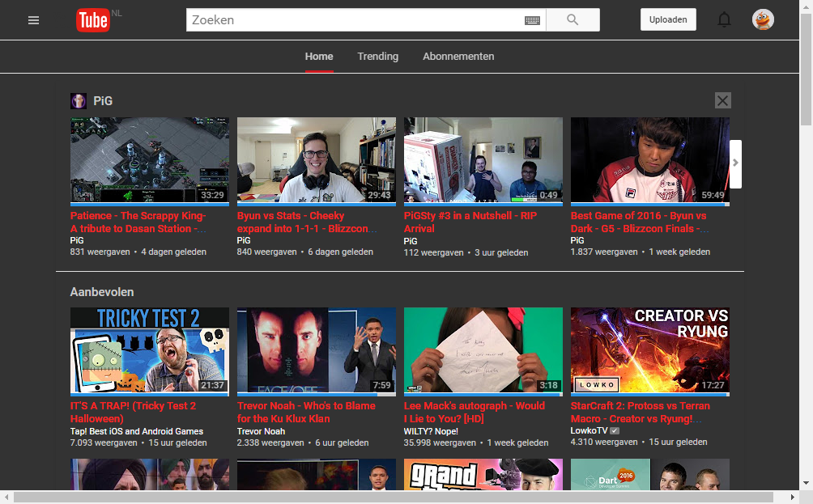Open the on-screen keyboard in search box
This screenshot has width=813, height=504.
532,20
